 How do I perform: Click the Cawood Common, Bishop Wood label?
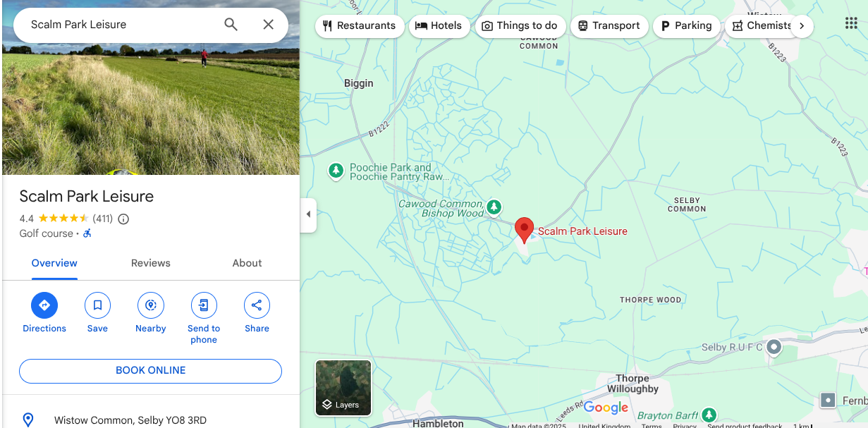[441, 208]
